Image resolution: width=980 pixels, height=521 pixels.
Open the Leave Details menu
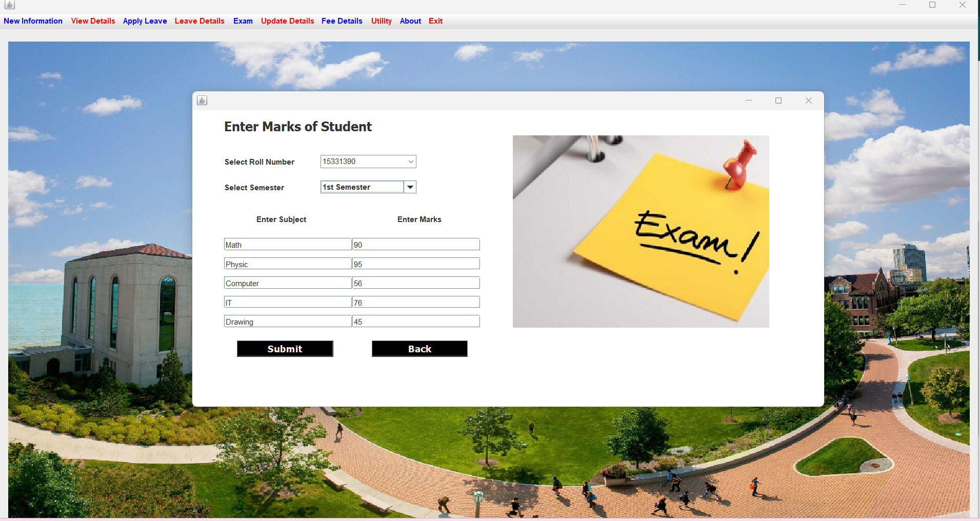(199, 21)
